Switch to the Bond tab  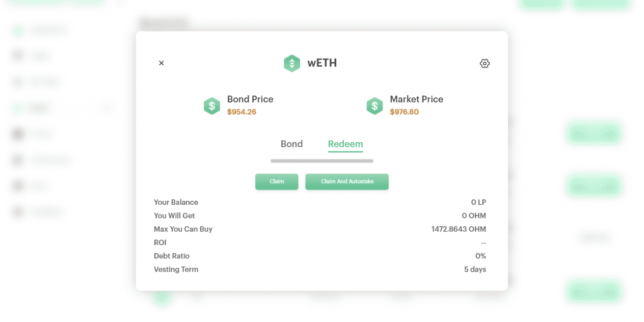[291, 144]
